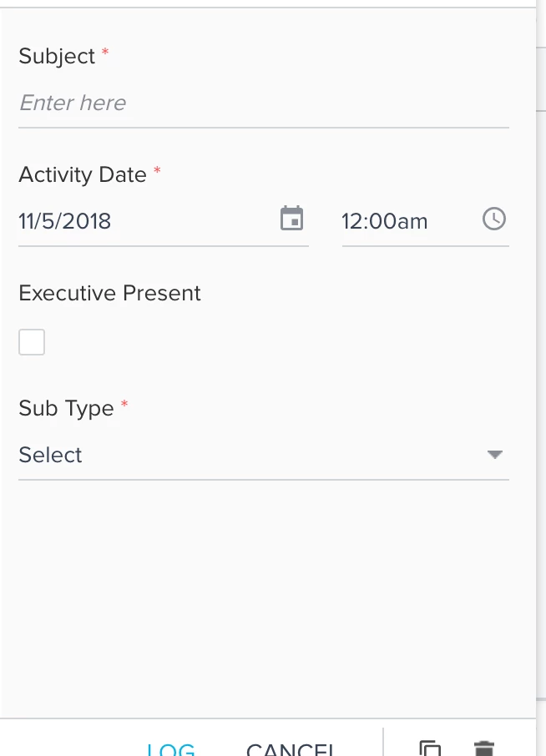The image size is (546, 756).
Task: Open the calendar date picker icon
Action: 292,218
